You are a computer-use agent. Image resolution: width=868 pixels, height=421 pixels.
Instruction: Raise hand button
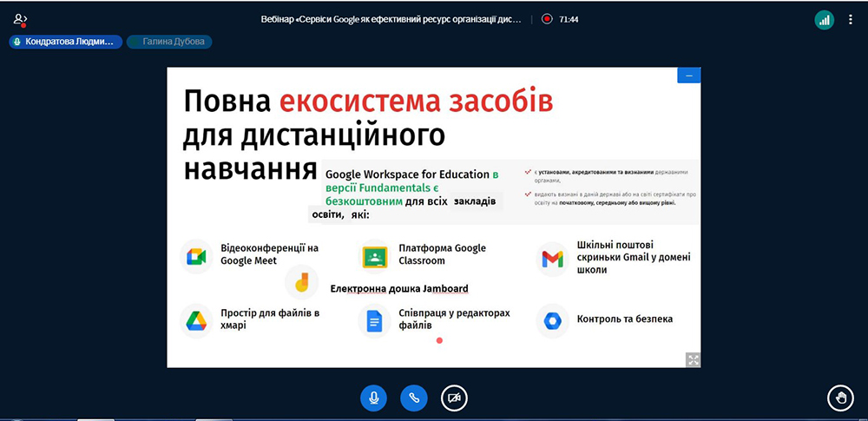[x=841, y=398]
